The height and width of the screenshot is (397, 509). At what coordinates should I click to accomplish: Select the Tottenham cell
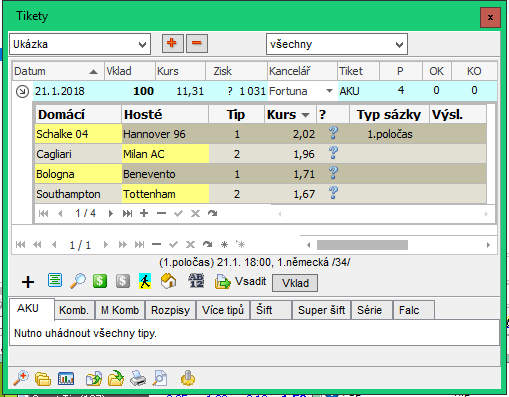(165, 194)
